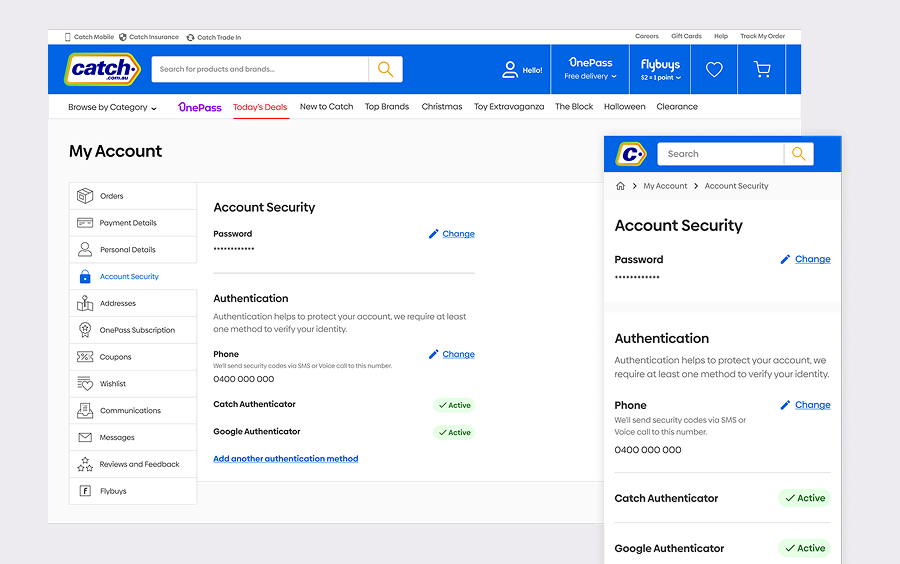
Task: Open the Help link in top bar
Action: click(721, 36)
